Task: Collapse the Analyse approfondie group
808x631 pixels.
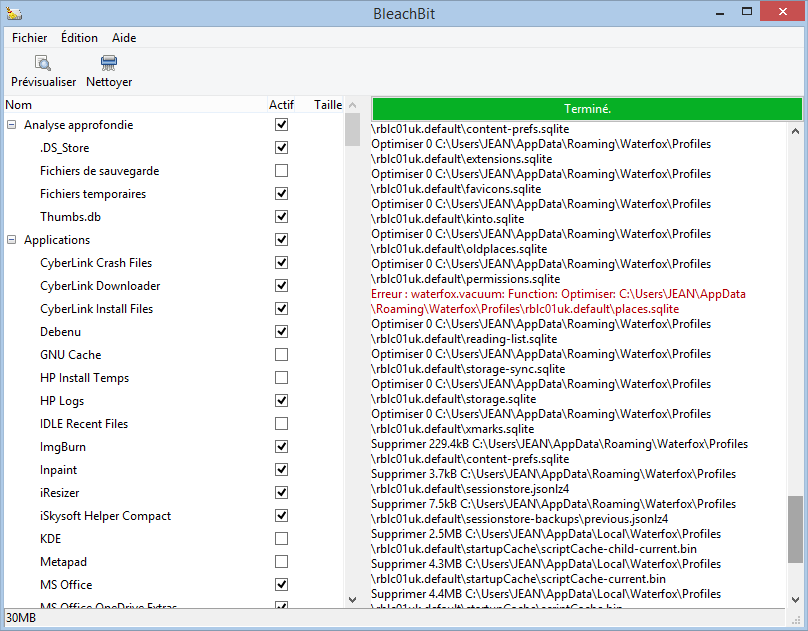Action: (11, 125)
